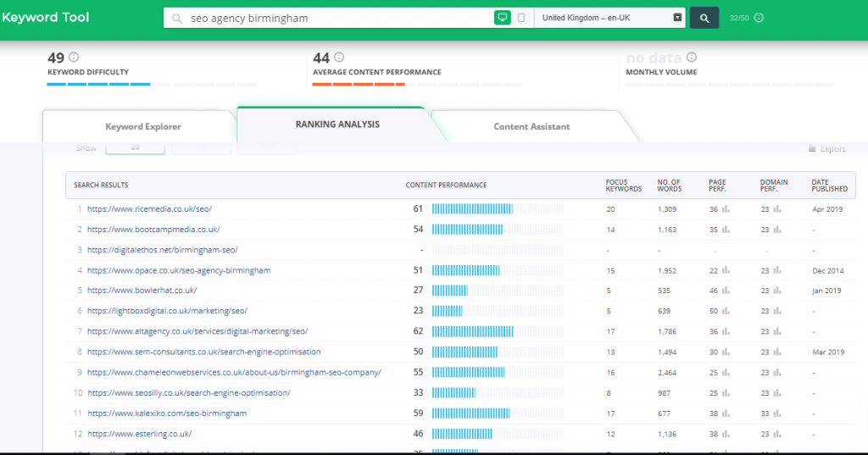Screen dimensions: 868x455
Task: Click into the keyword search input field
Action: click(339, 18)
